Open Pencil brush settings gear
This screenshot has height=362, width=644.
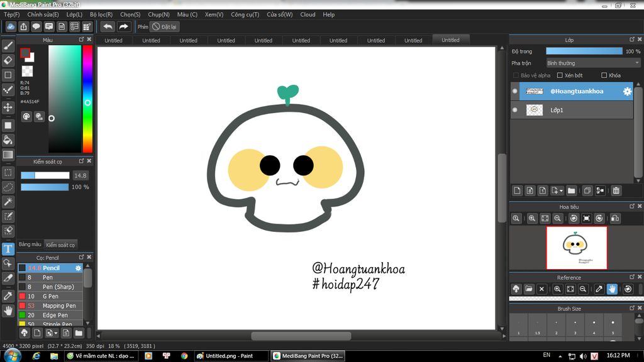pos(78,268)
